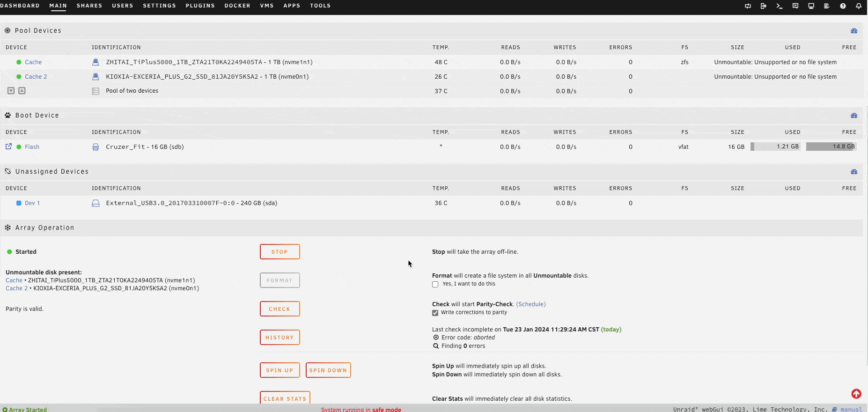Click 'System running in safe mode' footer text
The image size is (868, 412).
[x=361, y=409]
